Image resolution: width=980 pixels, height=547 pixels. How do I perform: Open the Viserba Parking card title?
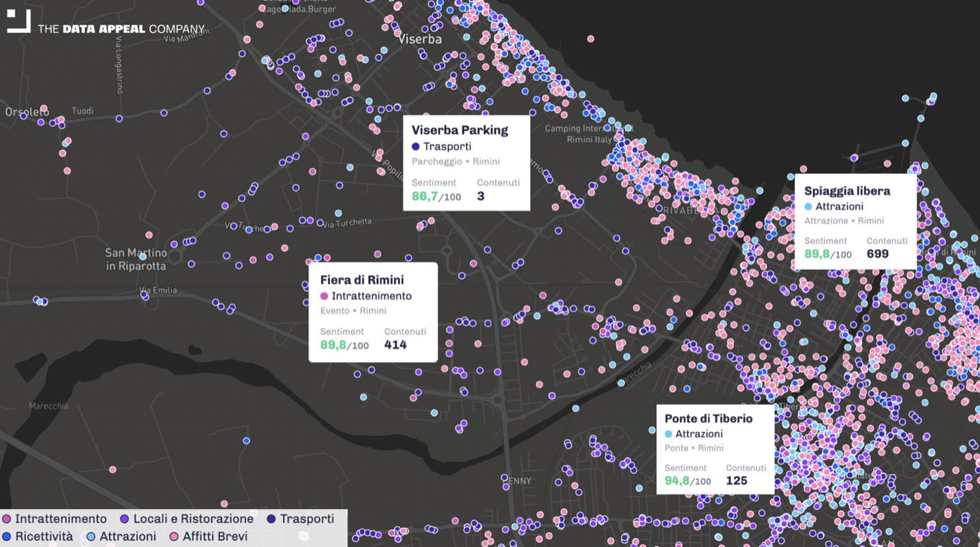click(459, 130)
